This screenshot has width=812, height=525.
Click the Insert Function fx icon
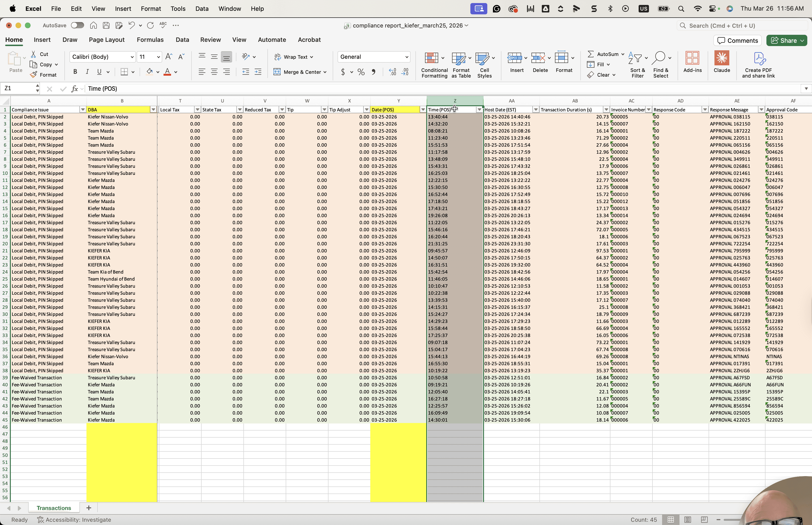(75, 89)
